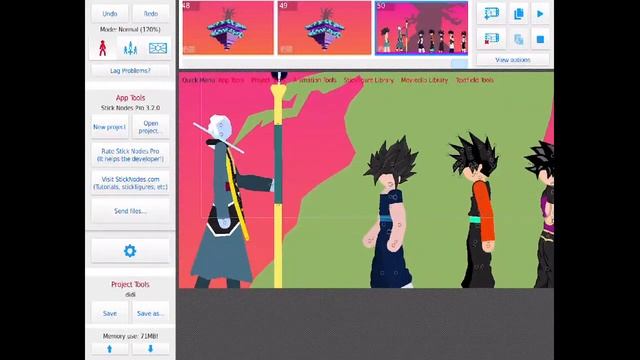Viewport: 640px width, 360px height.
Task: Click the Undo button
Action: pyautogui.click(x=109, y=13)
